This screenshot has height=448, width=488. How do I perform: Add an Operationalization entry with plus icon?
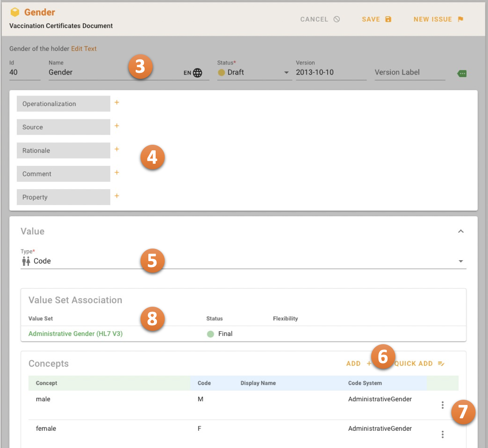pos(116,103)
